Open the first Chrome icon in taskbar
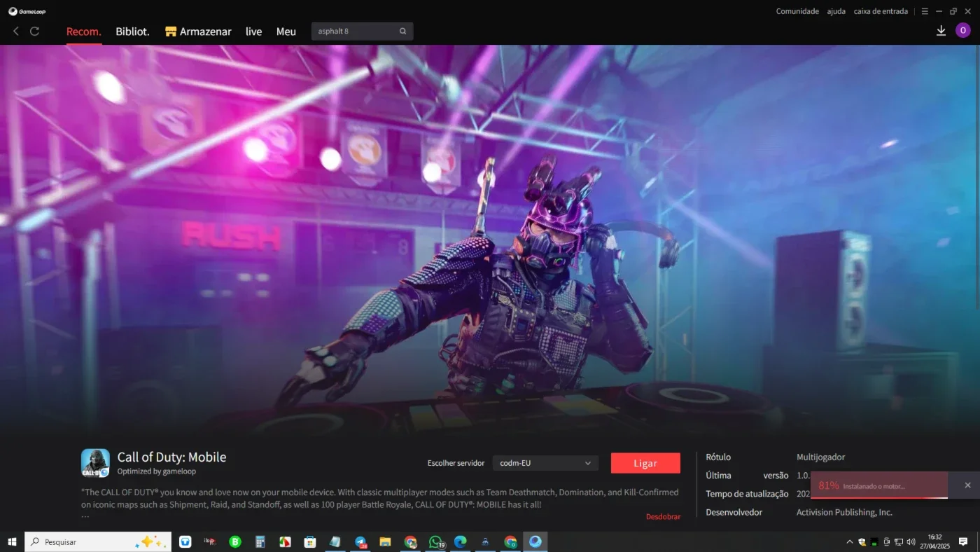The width and height of the screenshot is (980, 552). 410,541
